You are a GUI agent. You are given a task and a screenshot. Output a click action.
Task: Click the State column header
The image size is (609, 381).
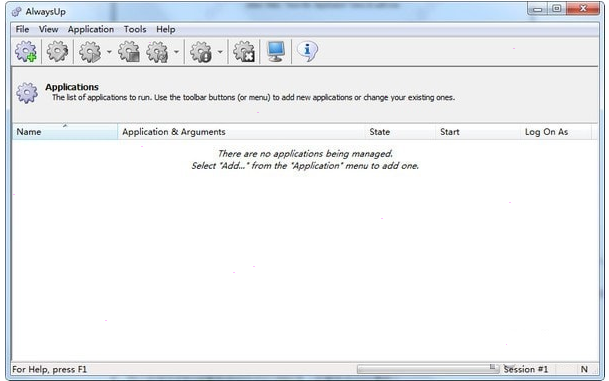[400, 132]
